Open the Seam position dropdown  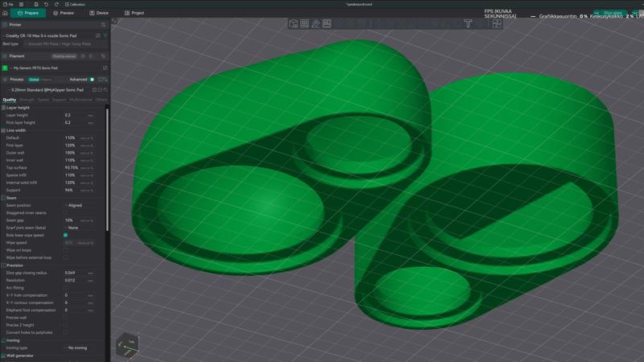point(79,205)
